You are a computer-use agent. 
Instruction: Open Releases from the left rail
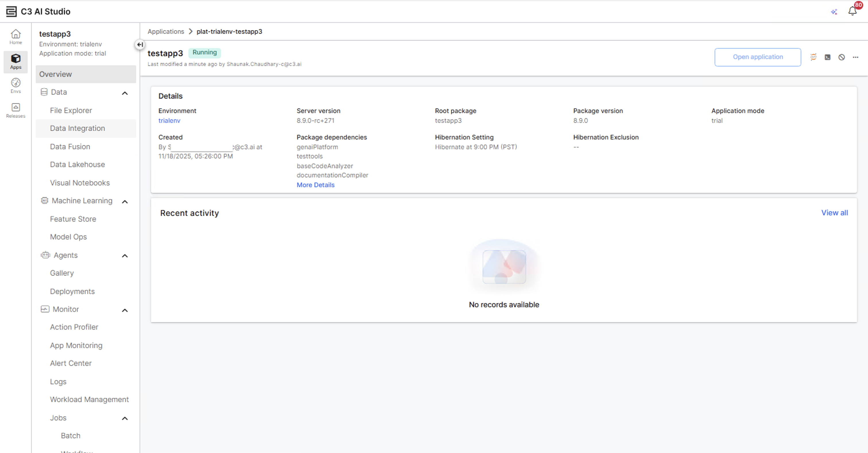click(x=15, y=110)
